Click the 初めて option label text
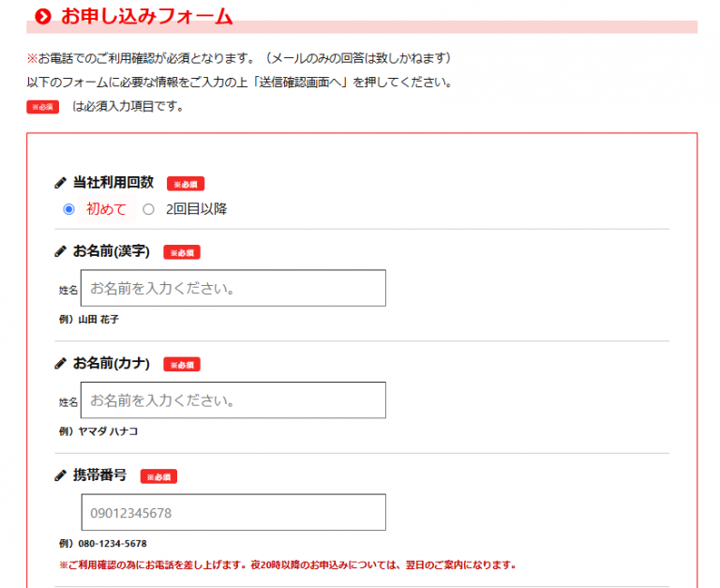Screen dimensions: 720x588 tap(106, 209)
